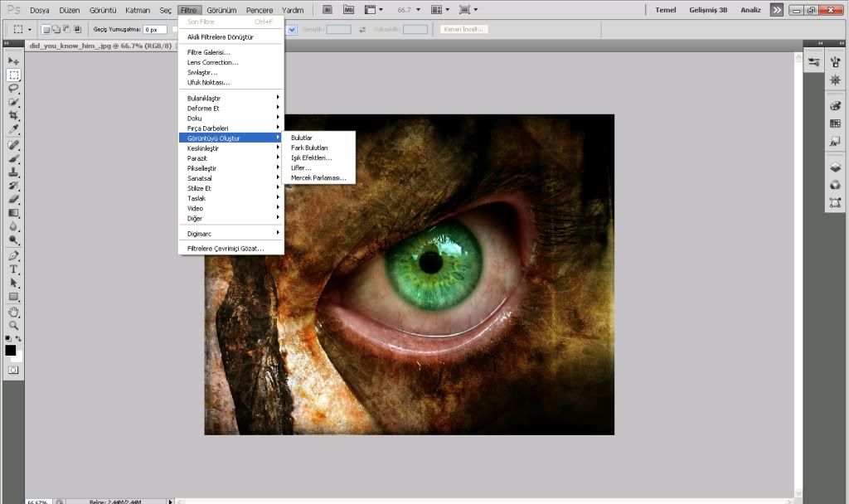Viewport: 849px width, 504px height.
Task: Select Mercek Parlaması from the submenu
Action: point(319,177)
